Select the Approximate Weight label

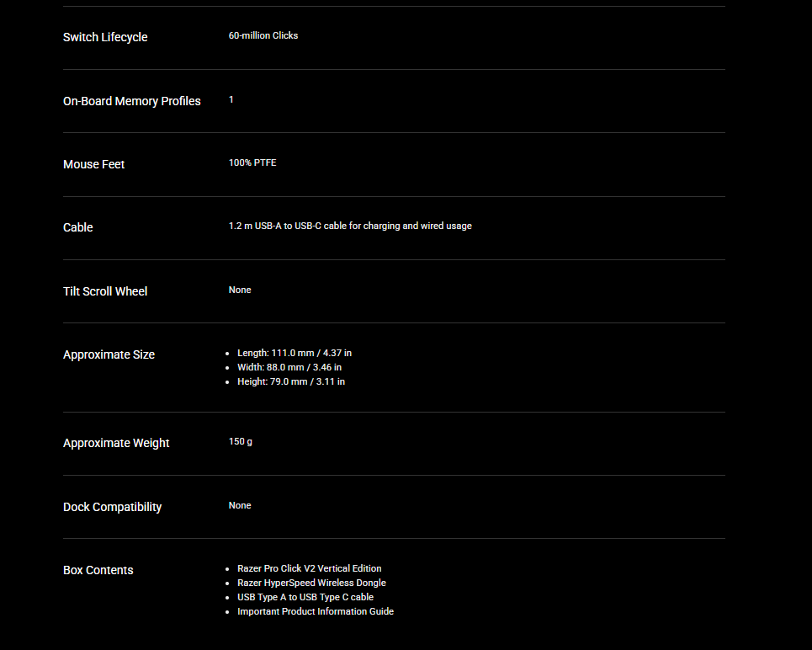[x=116, y=443]
